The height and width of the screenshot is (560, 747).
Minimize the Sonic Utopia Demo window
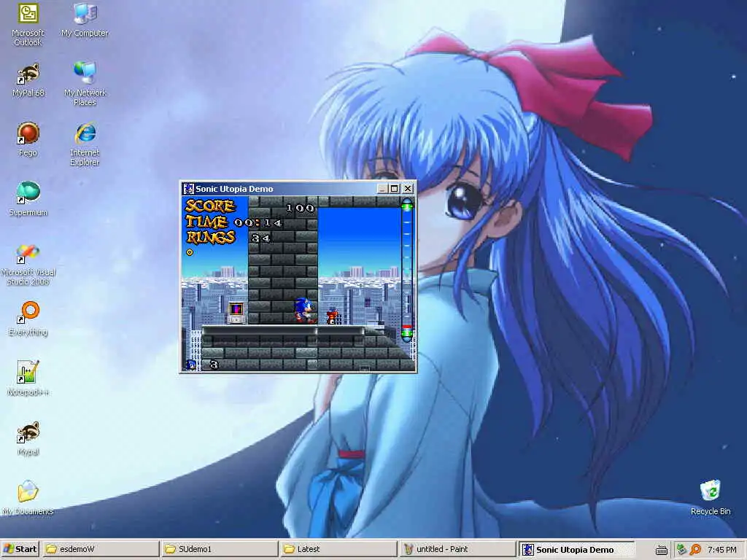tap(382, 189)
